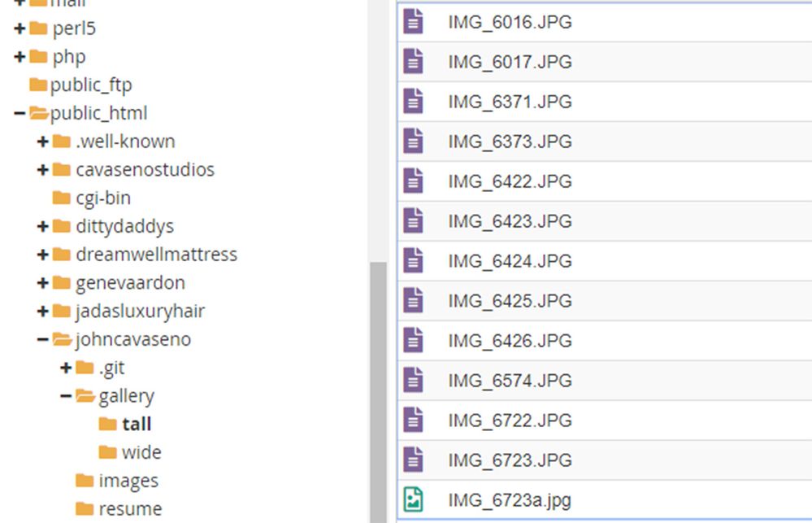Click the document icon beside IMG_6722.JPG
Image resolution: width=812 pixels, height=523 pixels.
point(415,420)
